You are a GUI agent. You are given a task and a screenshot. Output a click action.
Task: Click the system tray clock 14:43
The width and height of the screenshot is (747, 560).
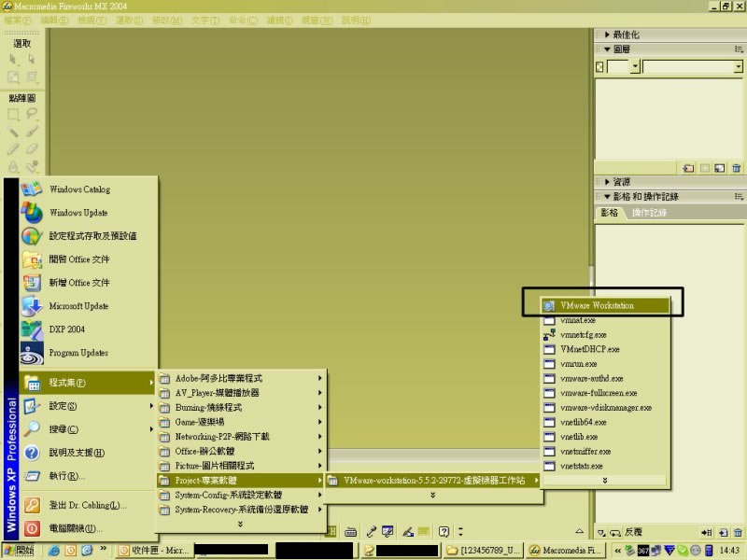point(729,551)
